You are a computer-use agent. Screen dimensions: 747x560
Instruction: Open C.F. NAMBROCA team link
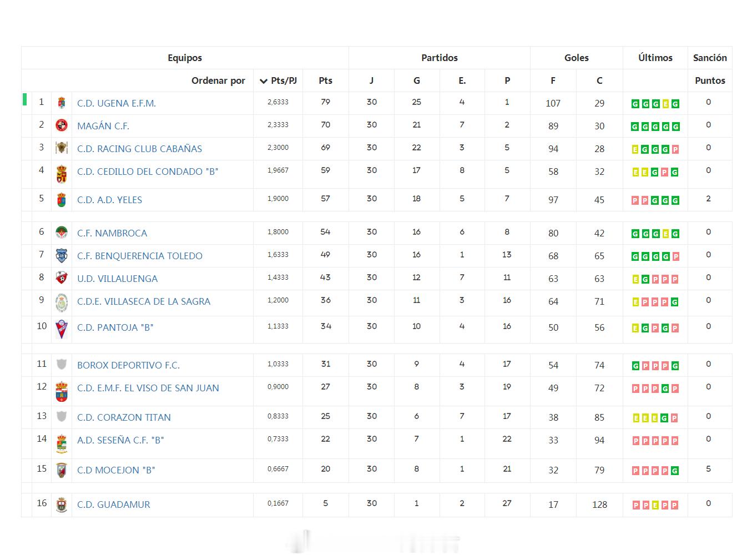[x=112, y=233]
